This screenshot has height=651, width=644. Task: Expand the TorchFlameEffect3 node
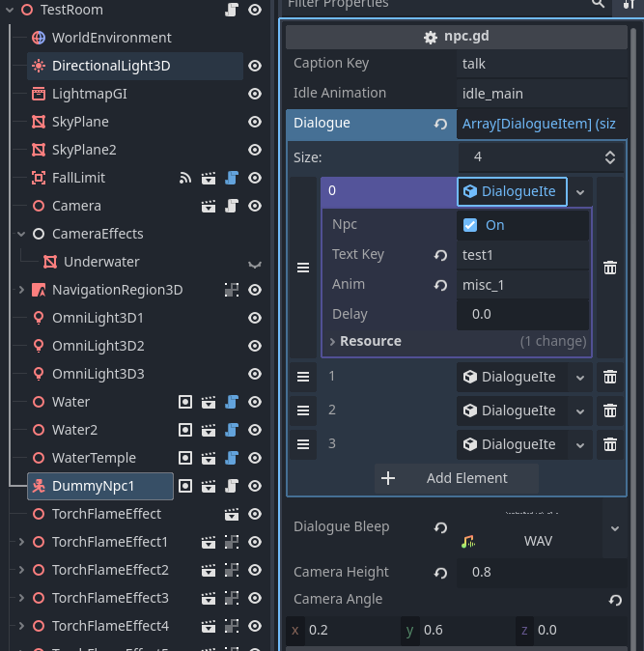[x=21, y=598]
